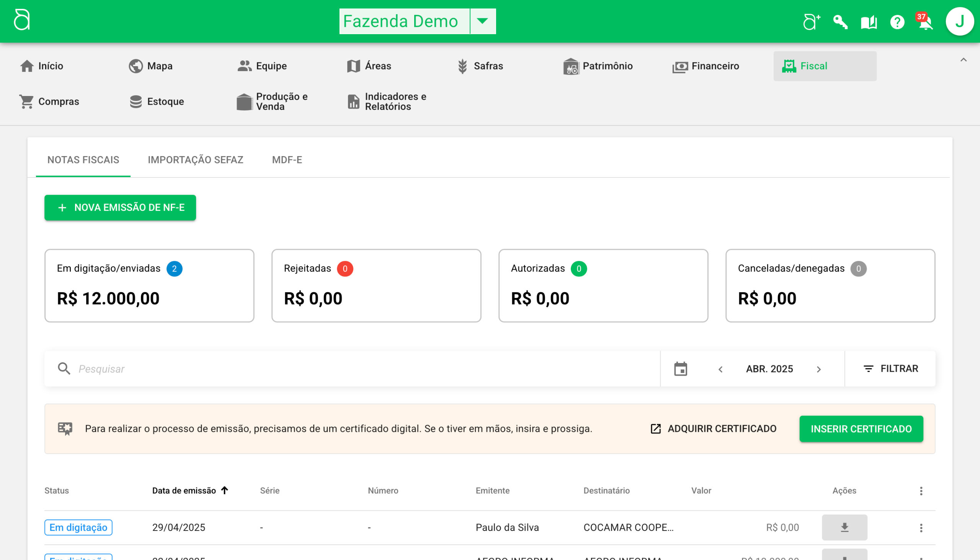Open the calendar date picker icon
Viewport: 980px width, 560px height.
(x=681, y=369)
